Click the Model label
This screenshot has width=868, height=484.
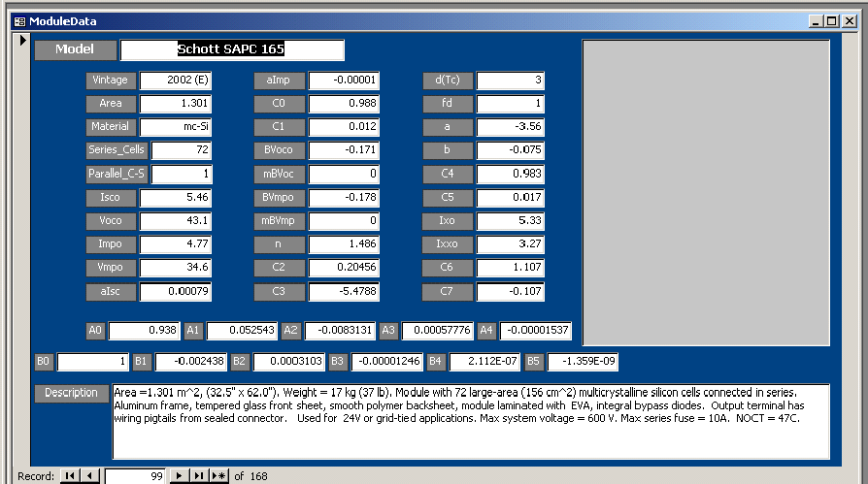pos(76,49)
